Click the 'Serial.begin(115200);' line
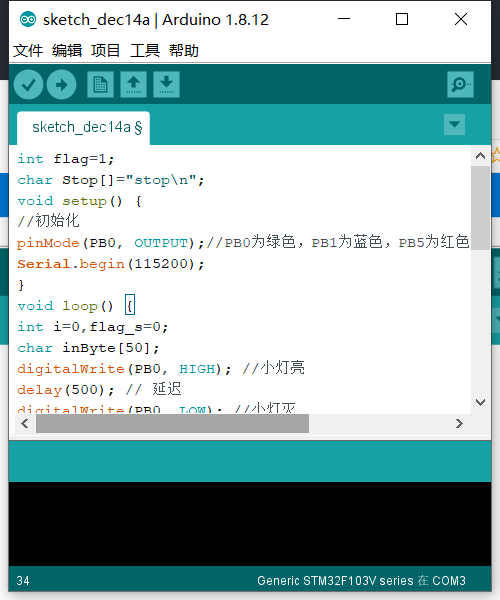This screenshot has height=600, width=500. [111, 264]
